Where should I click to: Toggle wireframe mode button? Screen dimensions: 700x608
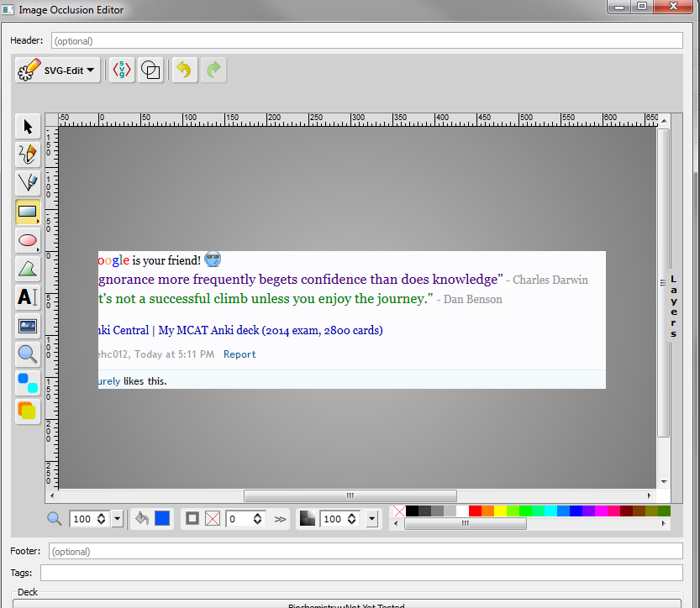coord(150,71)
